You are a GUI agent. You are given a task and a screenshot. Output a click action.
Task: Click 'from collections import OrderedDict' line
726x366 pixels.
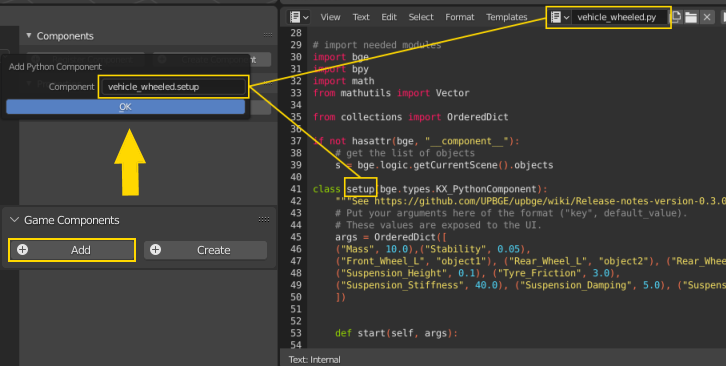(x=411, y=117)
